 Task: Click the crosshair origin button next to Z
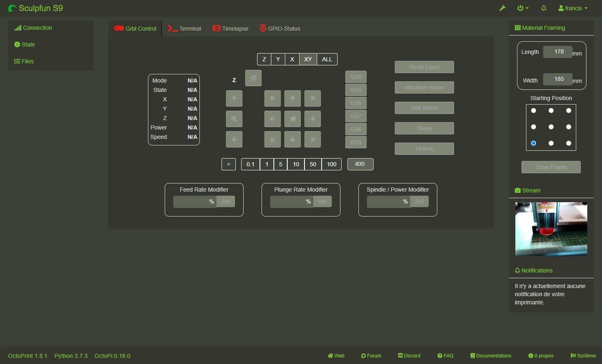[x=253, y=78]
